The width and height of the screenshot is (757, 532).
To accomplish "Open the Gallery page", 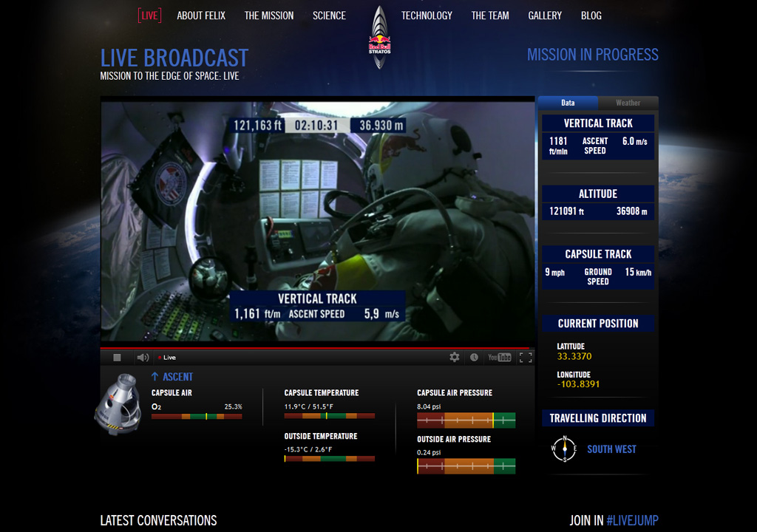I will click(545, 16).
